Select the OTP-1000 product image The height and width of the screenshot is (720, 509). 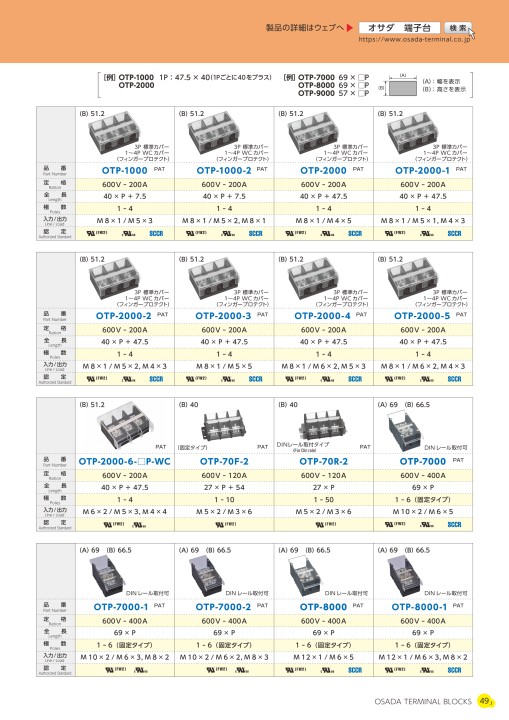[x=114, y=133]
